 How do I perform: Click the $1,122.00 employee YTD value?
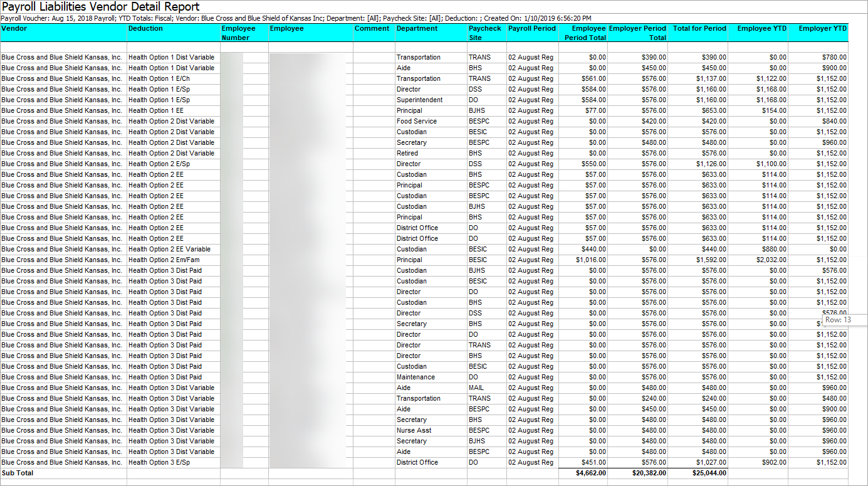click(771, 79)
